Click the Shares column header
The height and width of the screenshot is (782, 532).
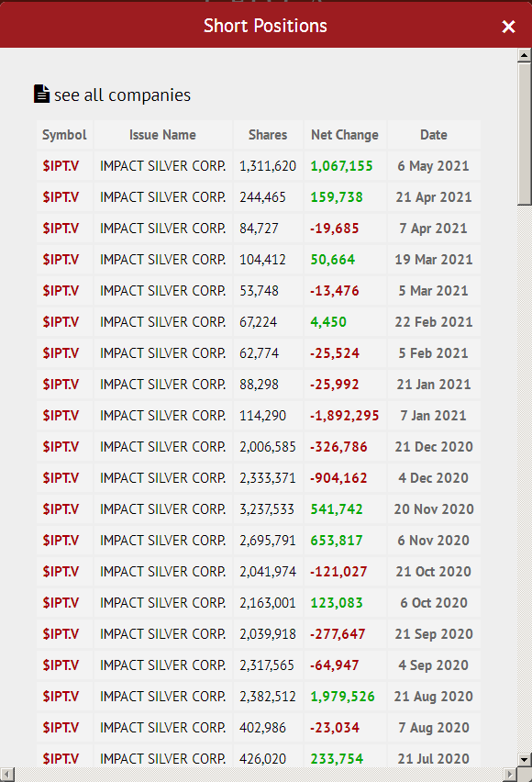click(x=268, y=135)
